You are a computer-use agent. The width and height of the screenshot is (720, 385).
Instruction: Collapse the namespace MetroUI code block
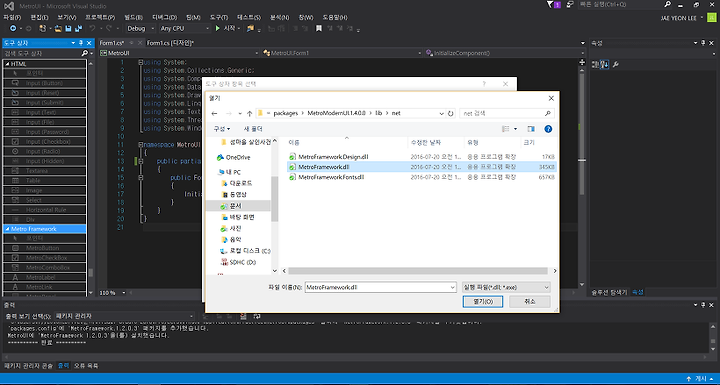141,145
